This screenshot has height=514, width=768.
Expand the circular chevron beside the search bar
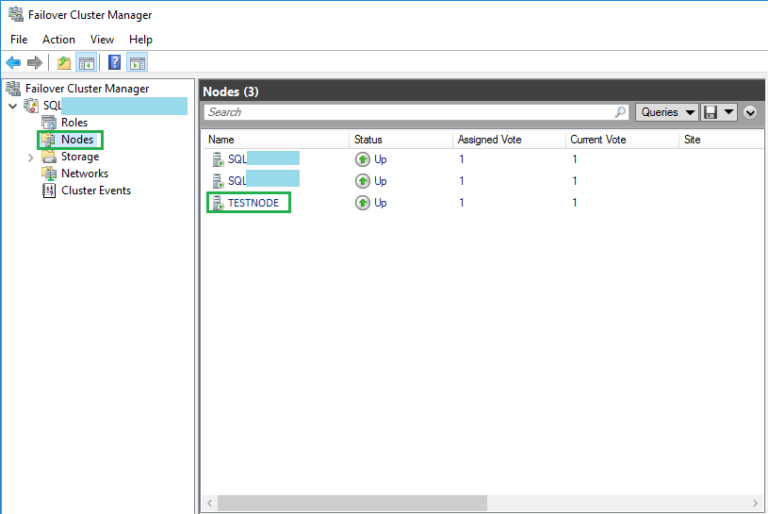(750, 113)
